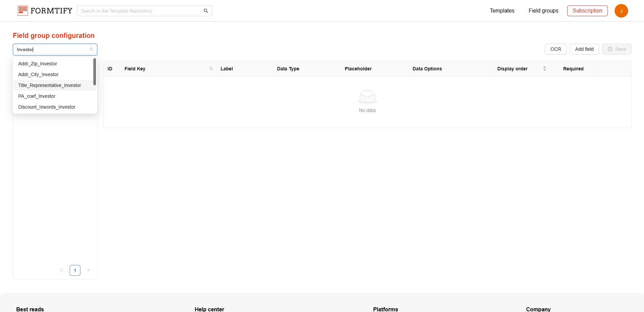Click the Add field button

584,49
